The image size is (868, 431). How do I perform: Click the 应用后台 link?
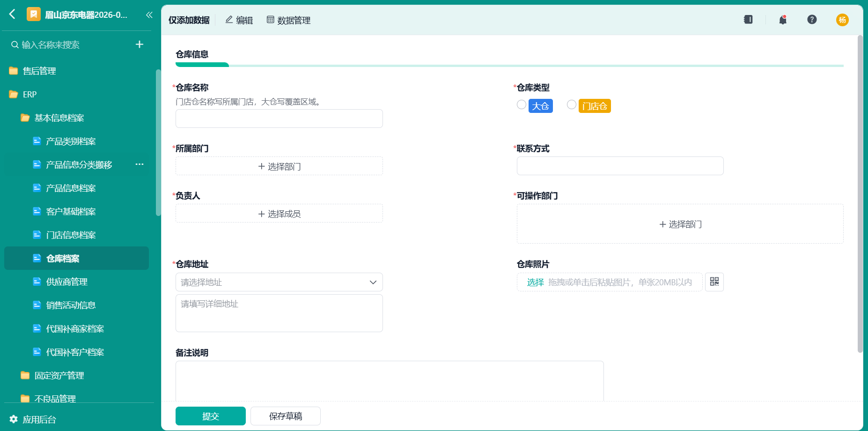[39, 419]
